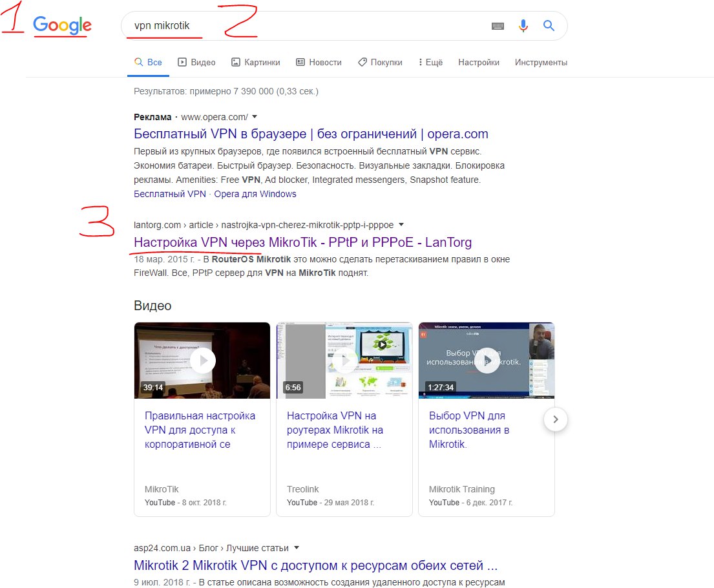
Task: Open 'Правильная настройка VPN' video title
Action: pyautogui.click(x=200, y=430)
